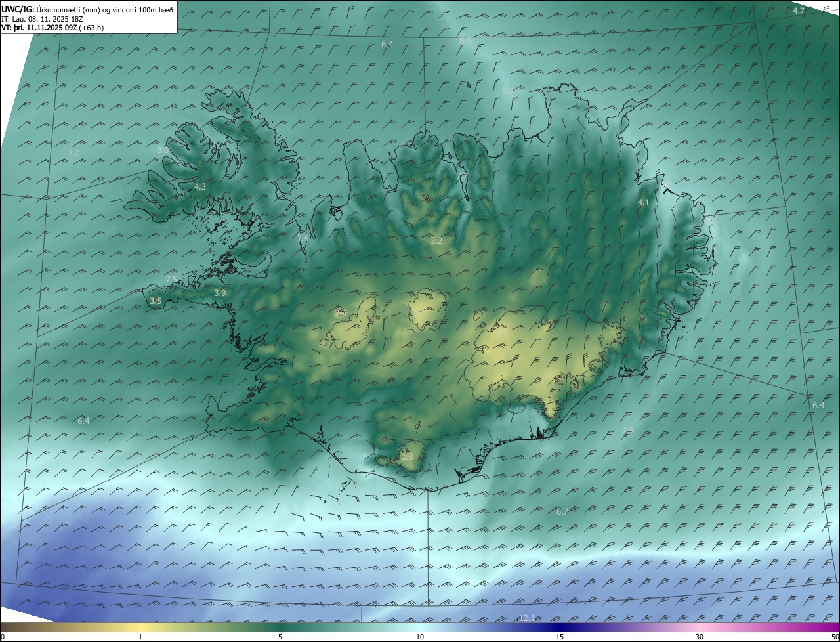This screenshot has height=642, width=840.
Task: Click the 10 tick on the color scale
Action: click(420, 637)
